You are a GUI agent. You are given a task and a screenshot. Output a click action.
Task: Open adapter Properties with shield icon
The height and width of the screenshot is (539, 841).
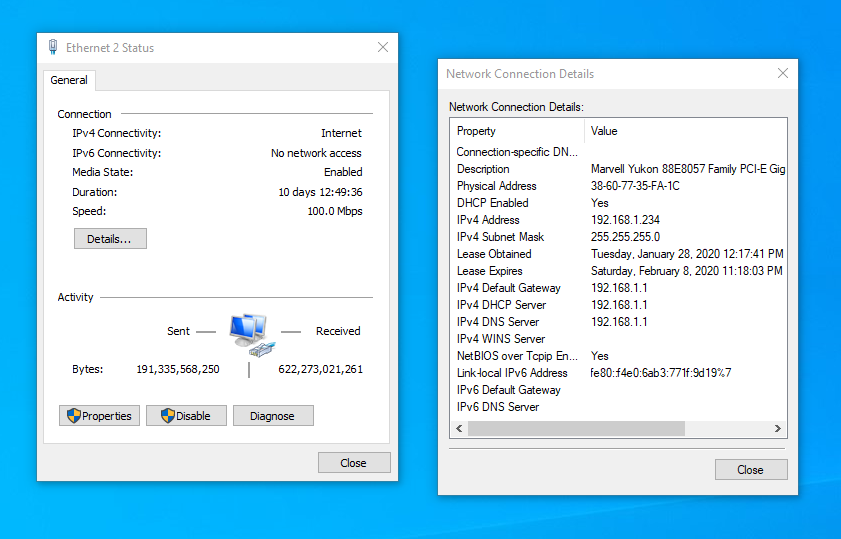point(99,416)
